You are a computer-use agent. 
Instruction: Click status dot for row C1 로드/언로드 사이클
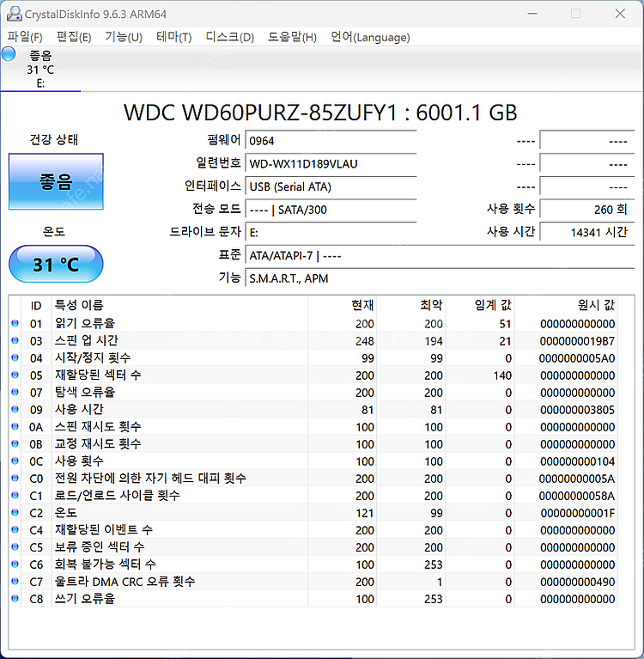pos(15,496)
